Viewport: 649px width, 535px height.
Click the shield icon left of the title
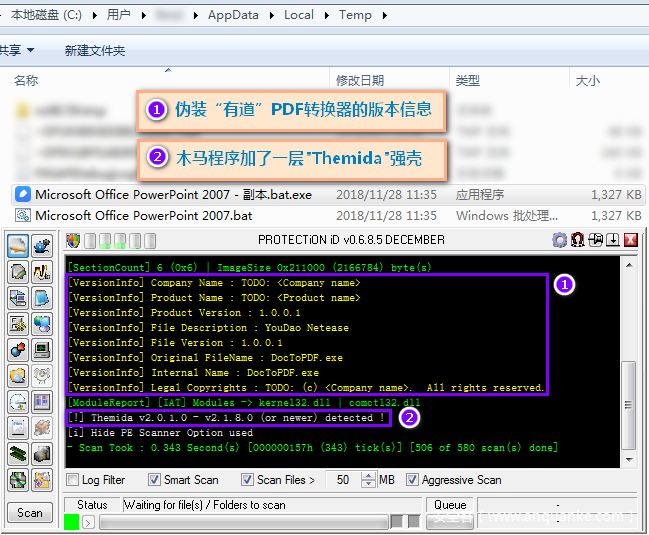pyautogui.click(x=72, y=240)
